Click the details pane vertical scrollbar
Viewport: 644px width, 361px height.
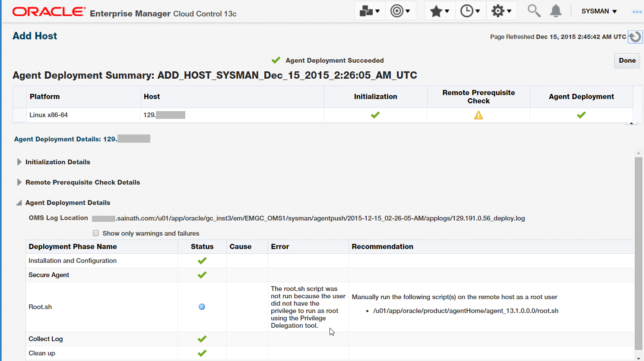click(x=638, y=253)
